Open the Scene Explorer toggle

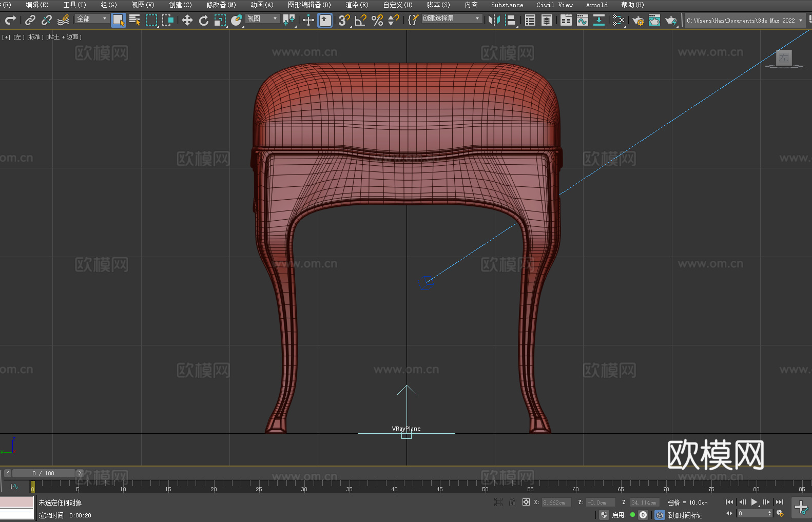530,20
